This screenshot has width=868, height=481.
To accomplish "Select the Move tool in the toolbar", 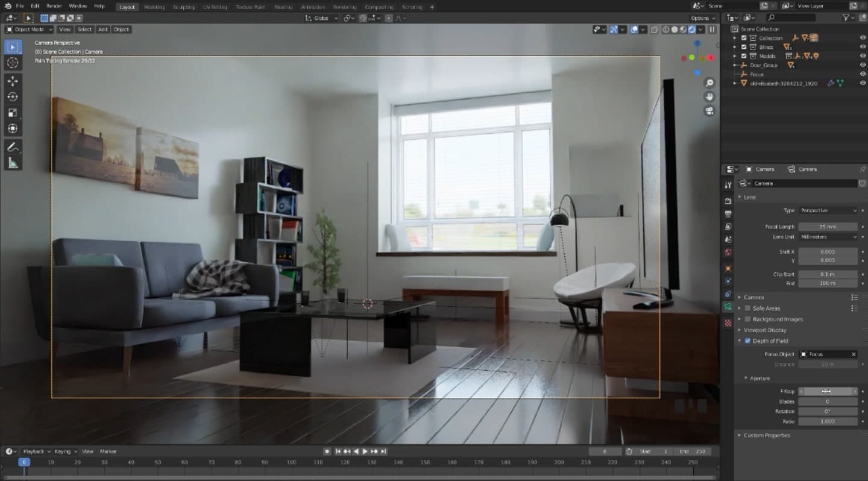I will click(13, 80).
